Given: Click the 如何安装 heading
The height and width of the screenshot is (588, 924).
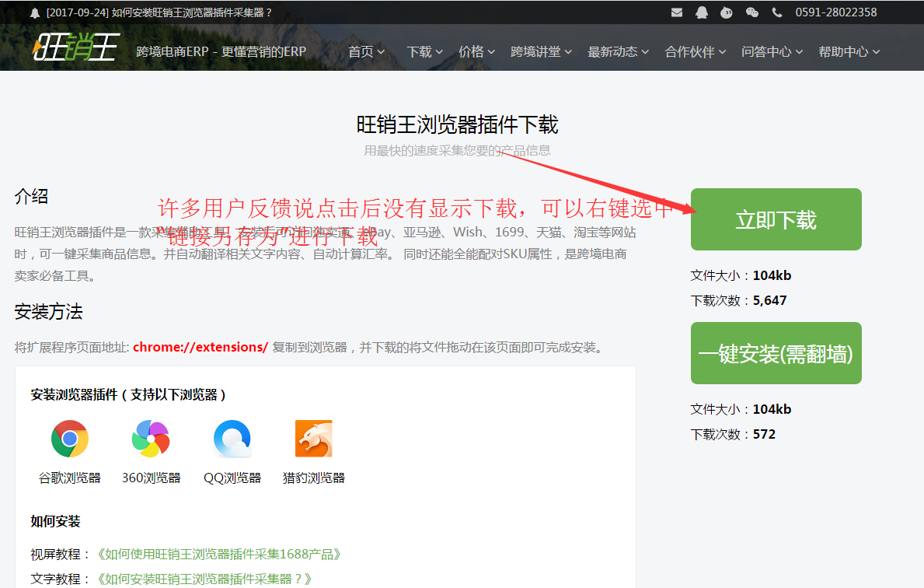Looking at the screenshot, I should tap(55, 521).
